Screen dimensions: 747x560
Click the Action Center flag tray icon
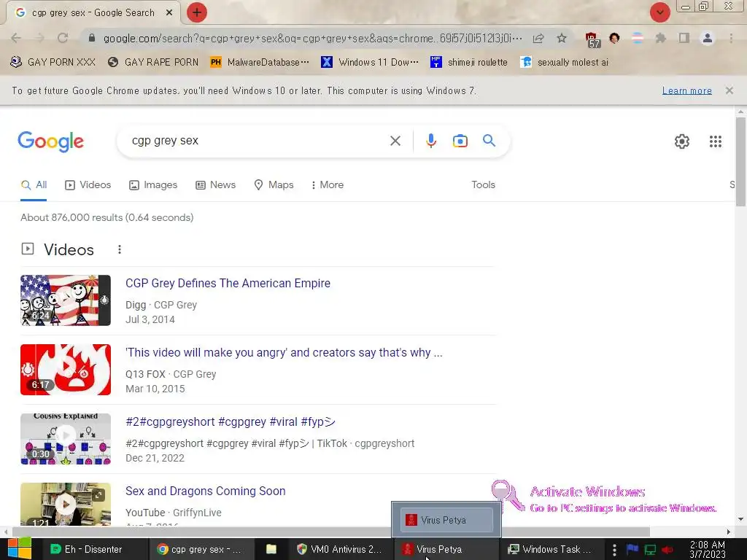tap(632, 549)
